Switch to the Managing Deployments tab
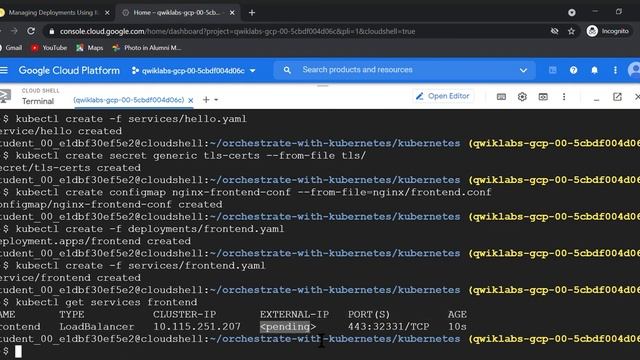The width and height of the screenshot is (640, 360). (x=53, y=13)
